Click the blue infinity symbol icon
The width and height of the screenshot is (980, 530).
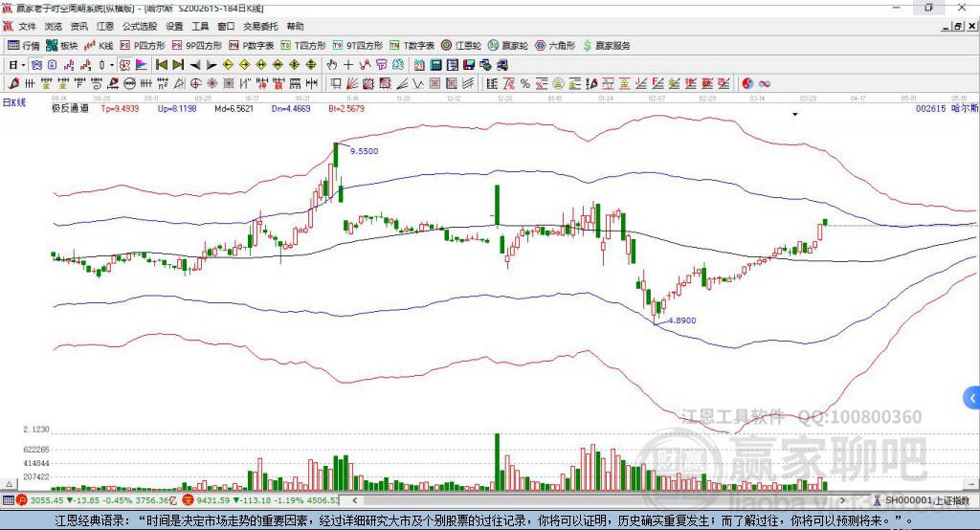click(765, 84)
